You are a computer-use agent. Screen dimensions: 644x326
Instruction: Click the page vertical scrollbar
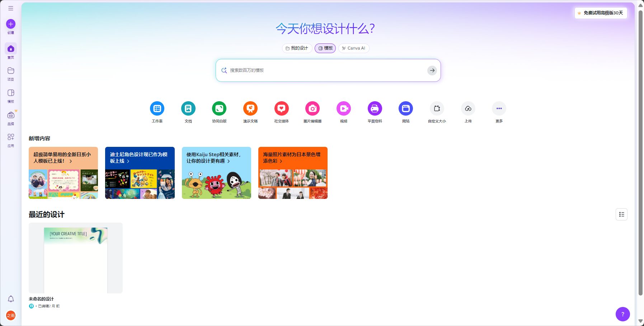point(641,153)
